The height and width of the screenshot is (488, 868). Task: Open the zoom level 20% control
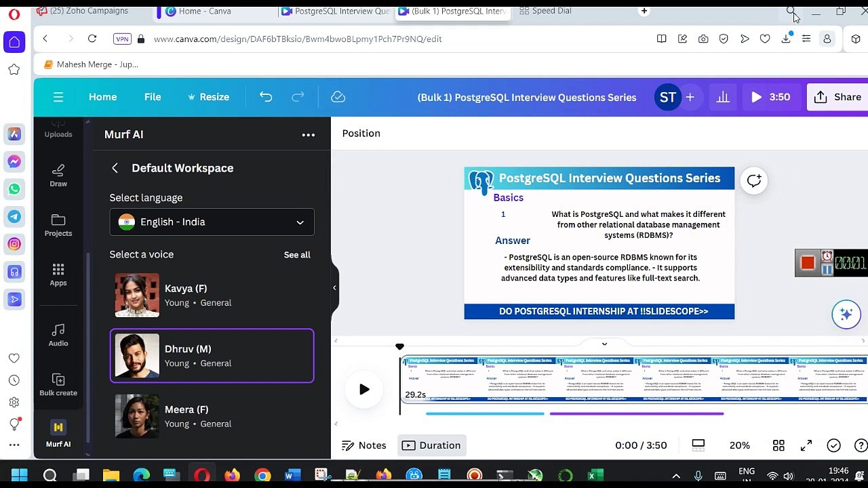pyautogui.click(x=739, y=445)
